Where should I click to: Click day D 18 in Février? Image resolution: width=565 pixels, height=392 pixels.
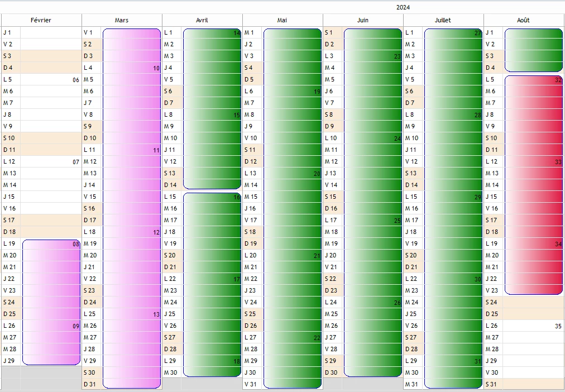tap(9, 232)
